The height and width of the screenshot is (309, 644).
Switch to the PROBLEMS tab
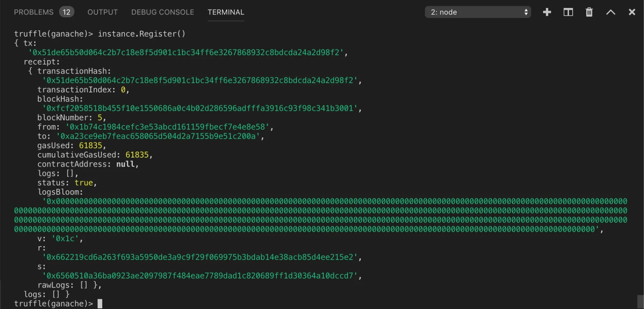(x=34, y=12)
